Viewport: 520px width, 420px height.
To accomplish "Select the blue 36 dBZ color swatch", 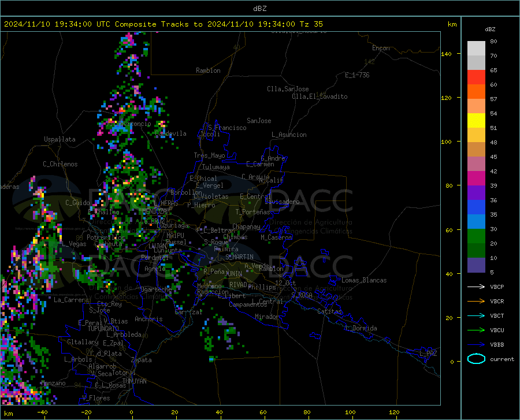I will pyautogui.click(x=476, y=207).
